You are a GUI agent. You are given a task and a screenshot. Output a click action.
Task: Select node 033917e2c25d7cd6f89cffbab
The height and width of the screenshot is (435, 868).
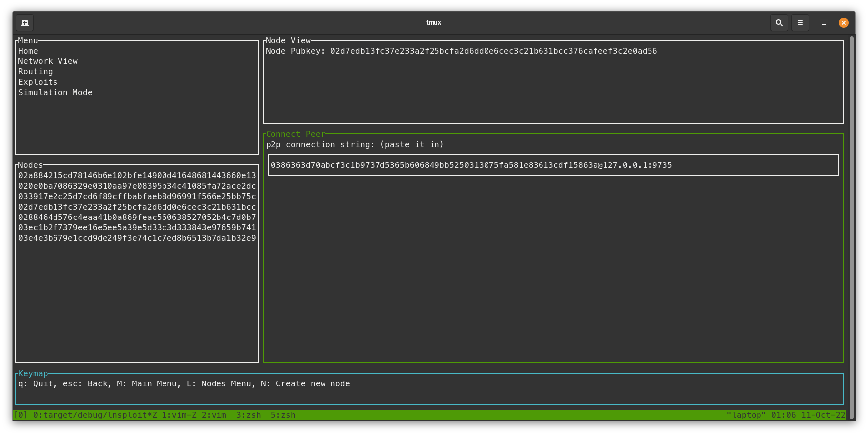[137, 197]
